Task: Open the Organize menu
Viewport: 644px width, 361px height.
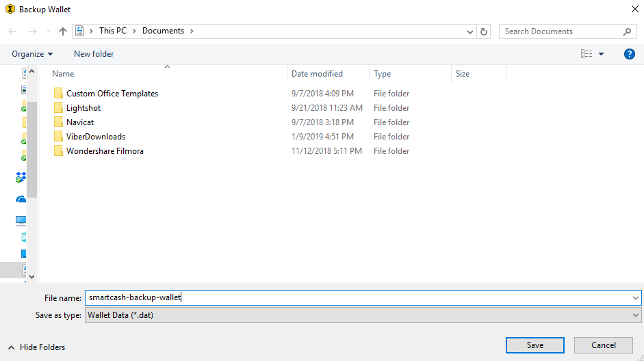Action: click(32, 54)
